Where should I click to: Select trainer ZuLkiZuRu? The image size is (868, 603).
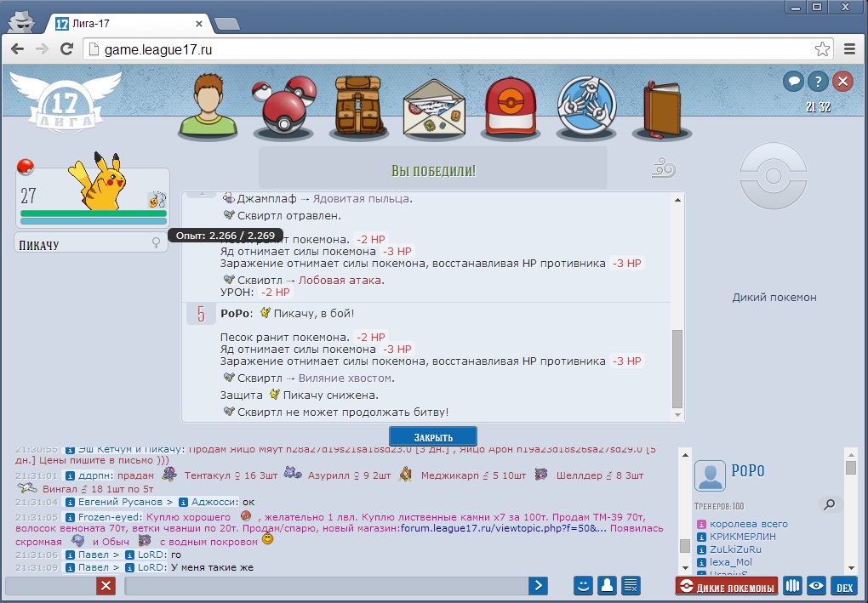736,549
